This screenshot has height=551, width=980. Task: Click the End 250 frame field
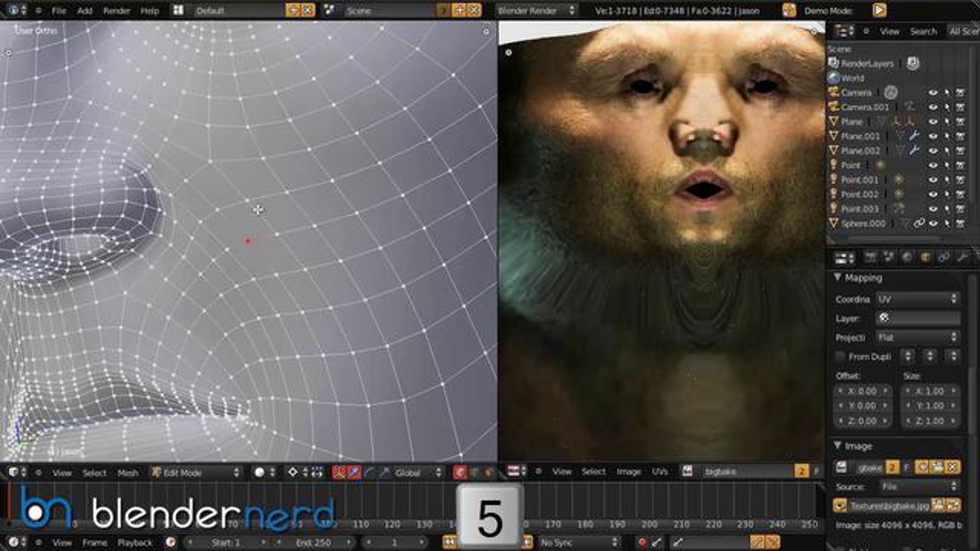(313, 543)
